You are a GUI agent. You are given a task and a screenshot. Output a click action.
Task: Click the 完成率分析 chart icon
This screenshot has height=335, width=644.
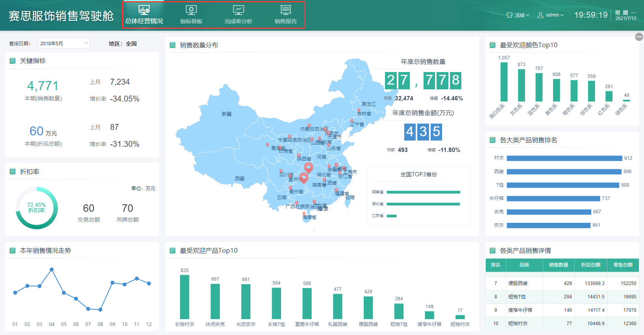point(239,9)
